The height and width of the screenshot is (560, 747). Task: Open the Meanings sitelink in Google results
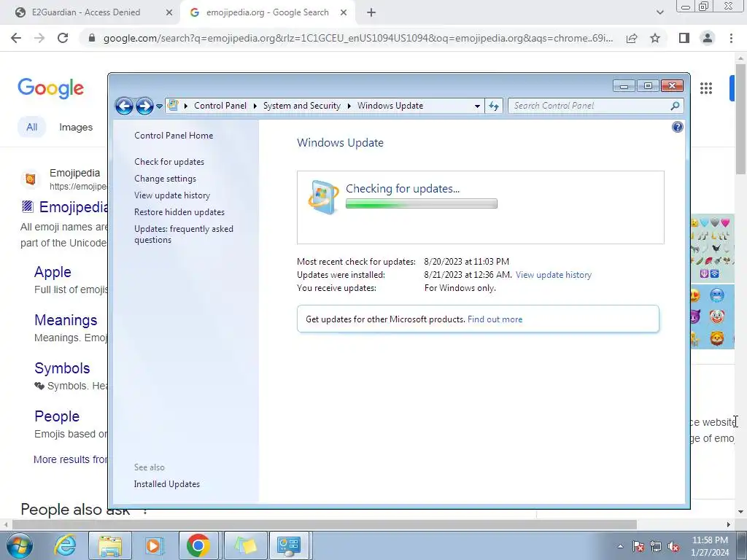(x=66, y=320)
